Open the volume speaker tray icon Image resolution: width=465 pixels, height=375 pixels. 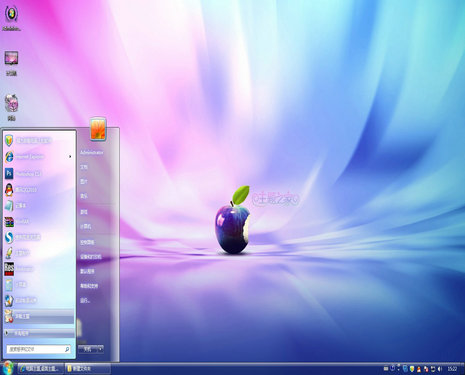pos(440,369)
